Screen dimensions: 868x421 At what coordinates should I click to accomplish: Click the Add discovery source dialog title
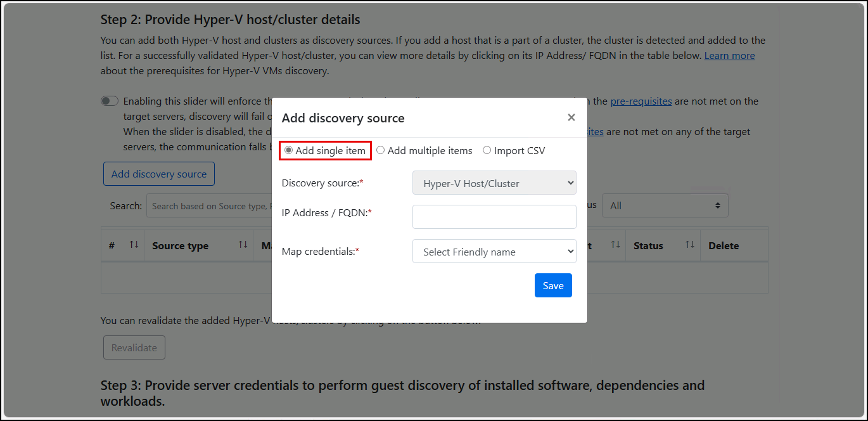click(x=343, y=118)
